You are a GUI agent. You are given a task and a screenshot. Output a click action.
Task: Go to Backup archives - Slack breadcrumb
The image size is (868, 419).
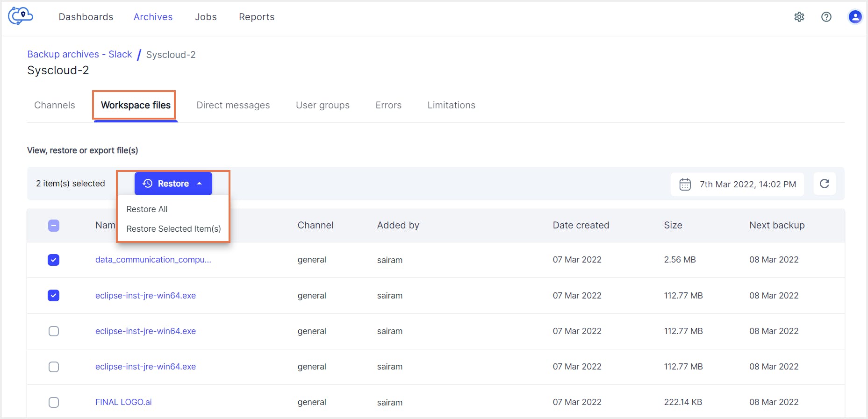coord(79,54)
